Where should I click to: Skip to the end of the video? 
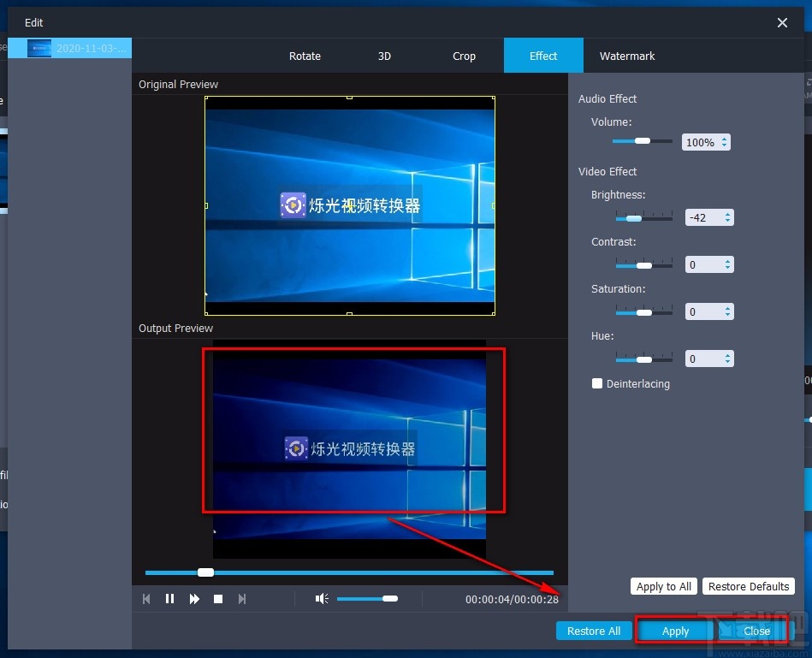(x=242, y=599)
